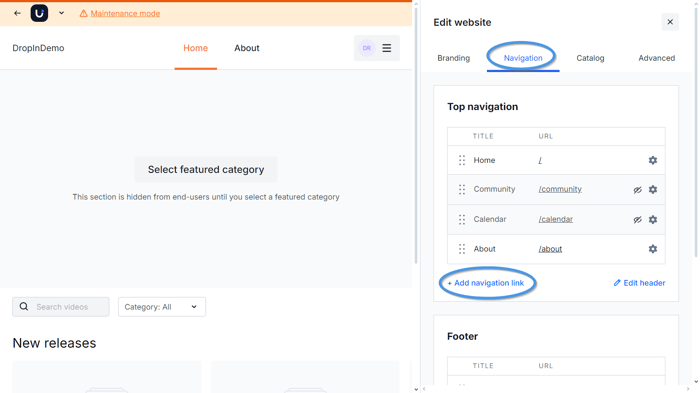This screenshot has height=393, width=700.
Task: Open the Maintenance mode link
Action: (x=125, y=14)
